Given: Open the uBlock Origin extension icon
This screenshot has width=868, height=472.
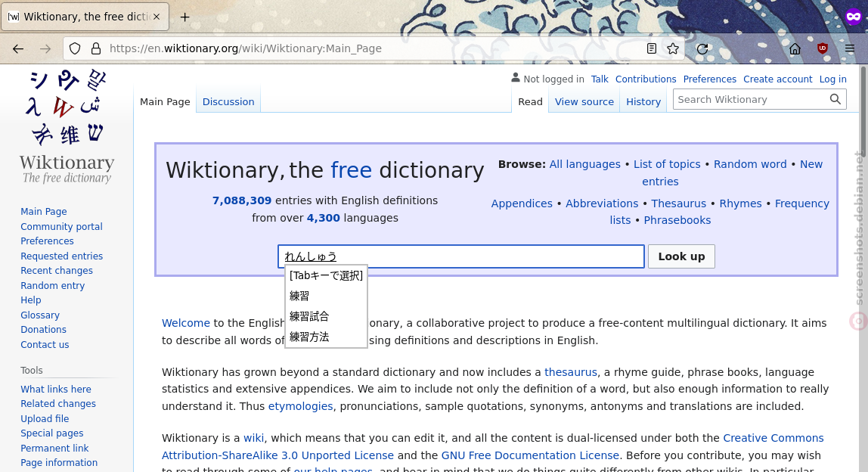Looking at the screenshot, I should [823, 48].
